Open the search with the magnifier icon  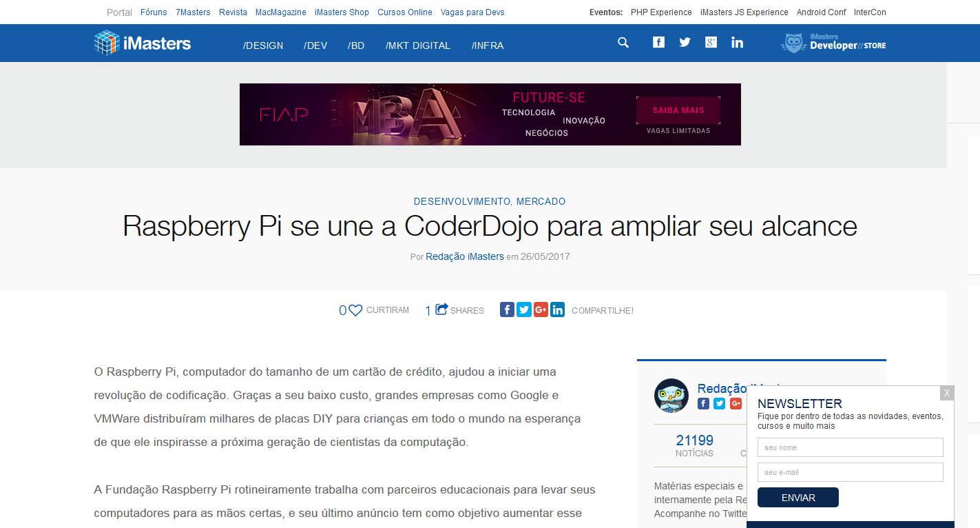tap(622, 42)
